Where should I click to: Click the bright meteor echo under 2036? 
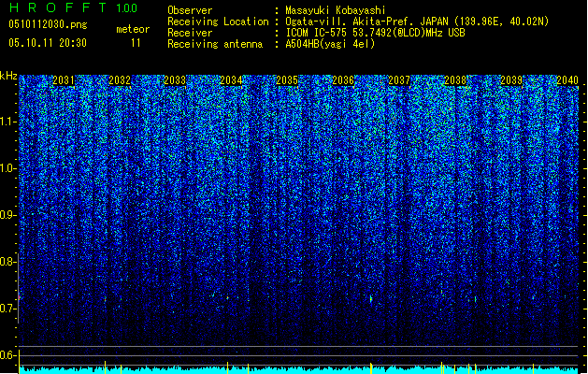371,299
